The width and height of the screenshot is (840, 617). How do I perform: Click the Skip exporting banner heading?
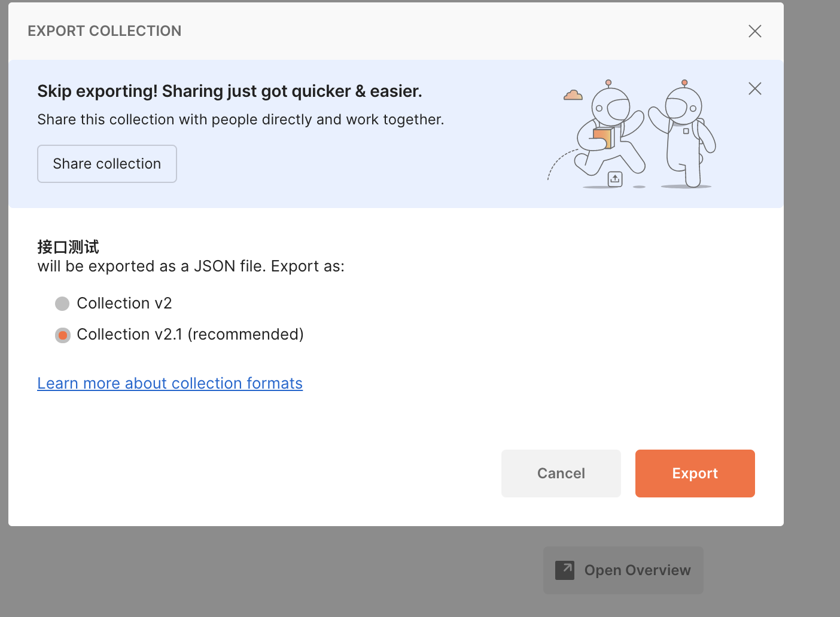coord(230,91)
